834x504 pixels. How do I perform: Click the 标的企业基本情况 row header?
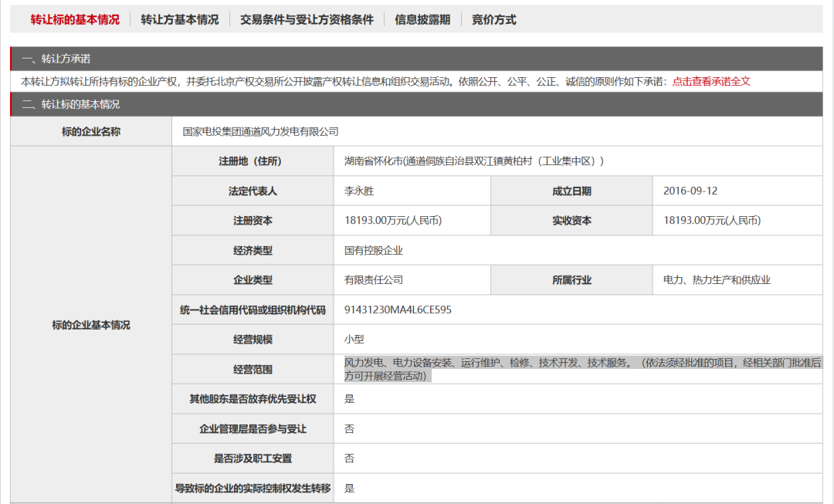[91, 325]
